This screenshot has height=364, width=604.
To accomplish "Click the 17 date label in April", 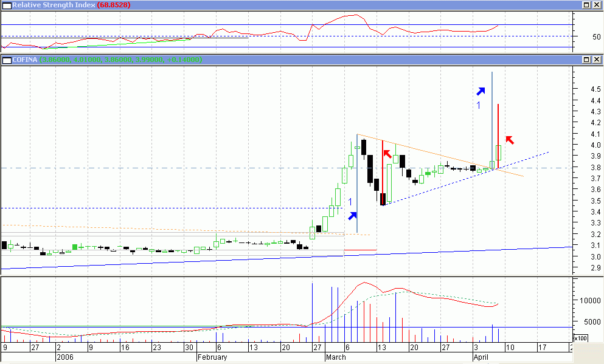I will click(x=542, y=348).
